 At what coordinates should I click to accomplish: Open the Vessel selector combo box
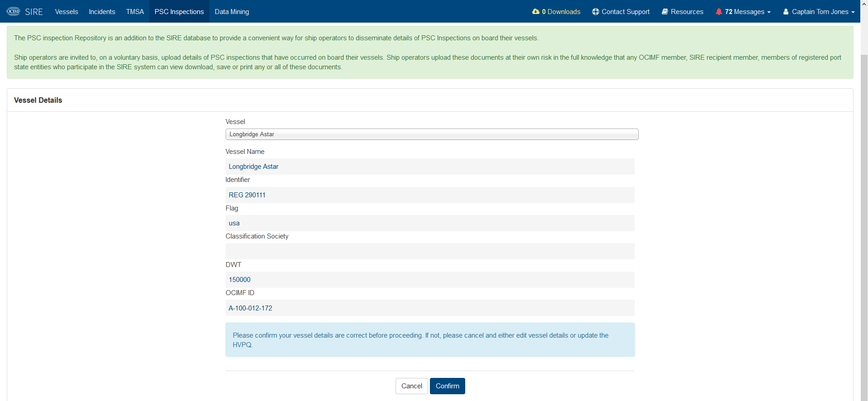coord(432,134)
